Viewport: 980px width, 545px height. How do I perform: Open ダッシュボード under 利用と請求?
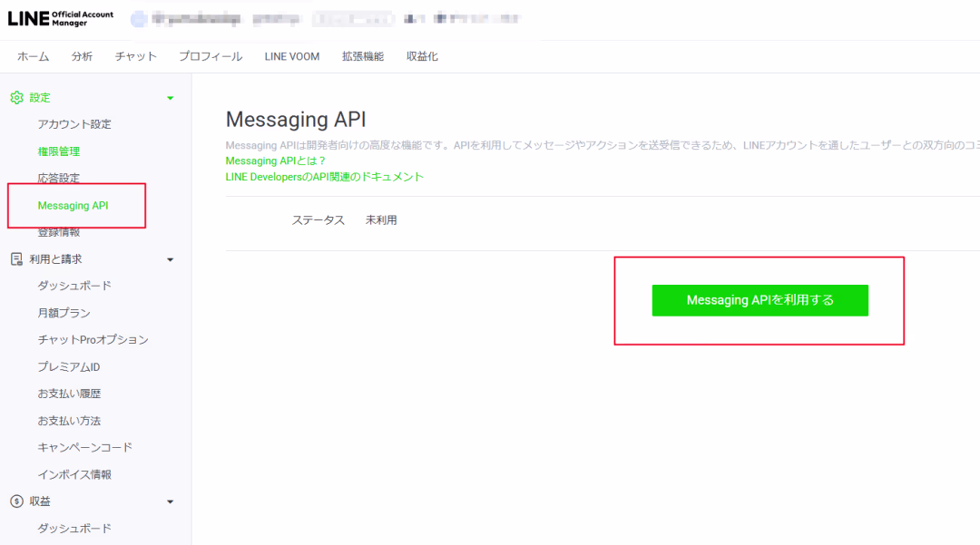click(x=74, y=286)
